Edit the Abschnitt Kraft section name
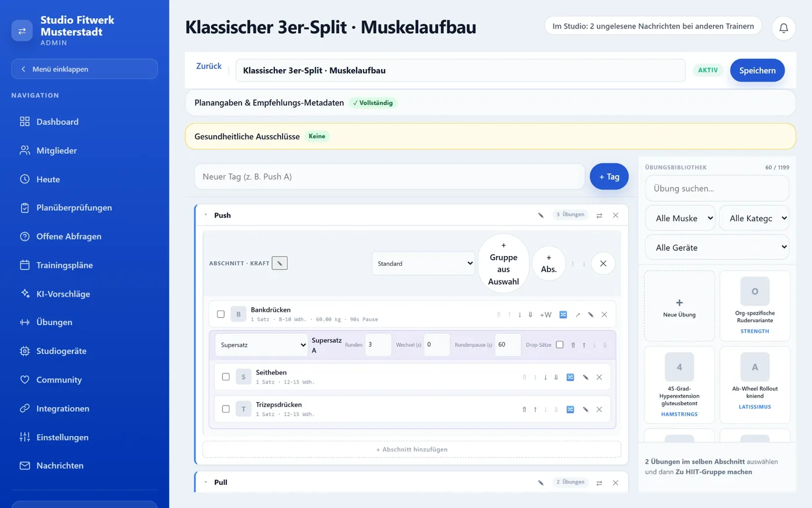 tap(280, 263)
